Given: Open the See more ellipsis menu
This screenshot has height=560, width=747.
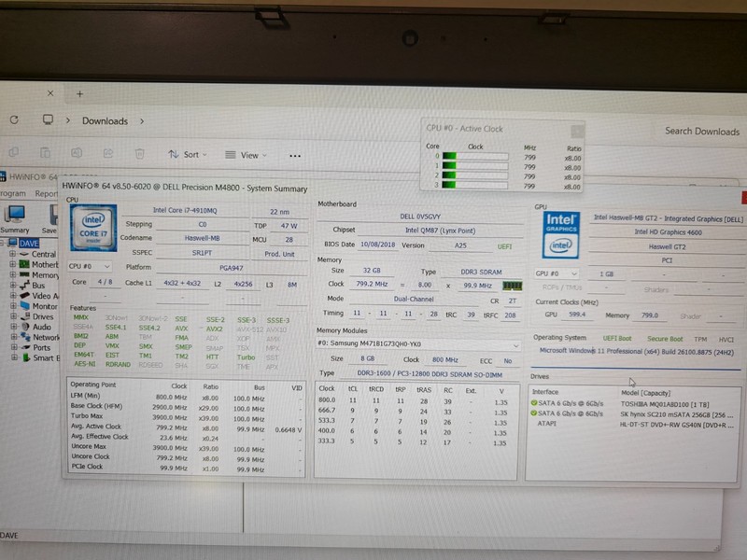Looking at the screenshot, I should 295,156.
